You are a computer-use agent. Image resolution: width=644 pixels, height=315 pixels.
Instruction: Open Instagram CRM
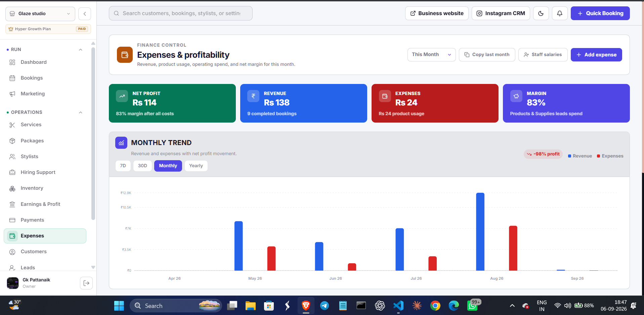501,13
